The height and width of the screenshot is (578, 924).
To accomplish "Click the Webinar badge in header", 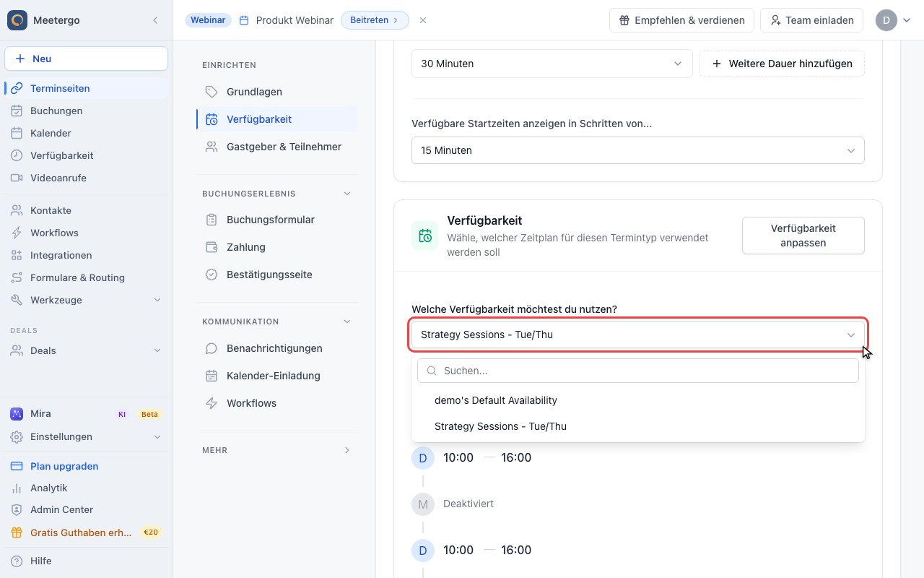I will [208, 20].
